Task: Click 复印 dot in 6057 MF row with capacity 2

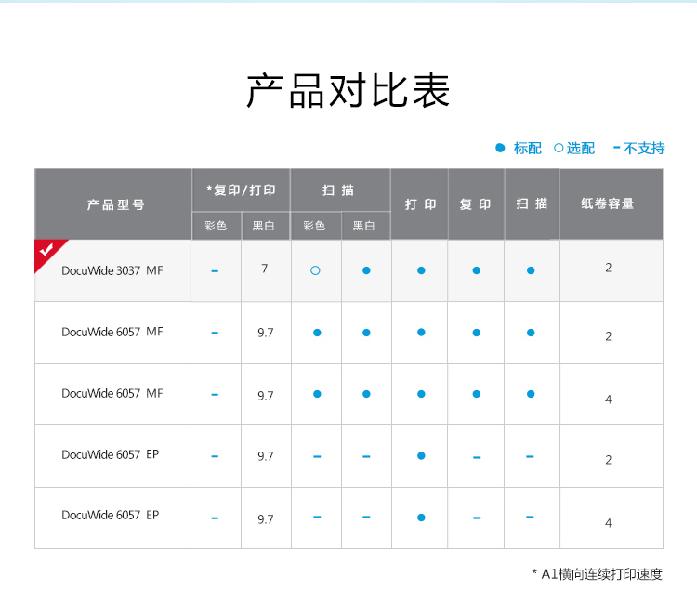Action: click(477, 333)
